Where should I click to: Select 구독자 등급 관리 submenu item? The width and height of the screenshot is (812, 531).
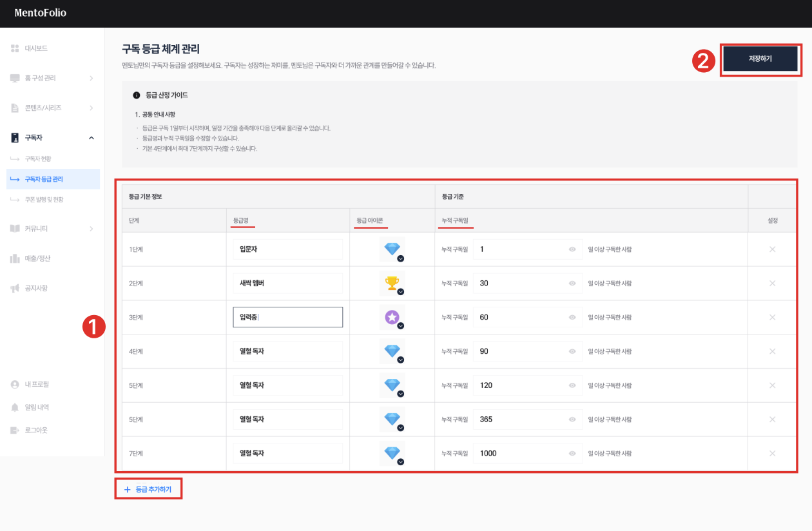coord(53,179)
